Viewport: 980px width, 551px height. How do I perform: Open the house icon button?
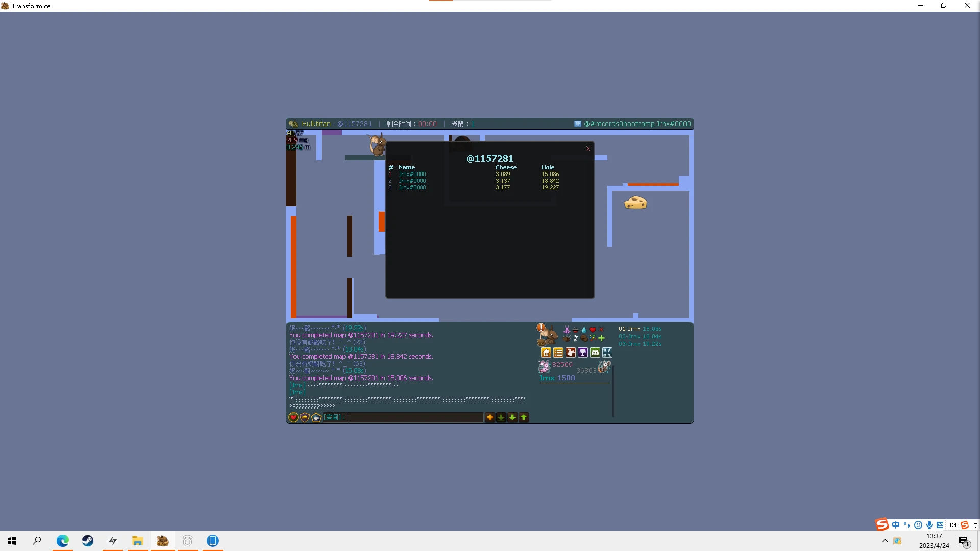pyautogui.click(x=546, y=353)
